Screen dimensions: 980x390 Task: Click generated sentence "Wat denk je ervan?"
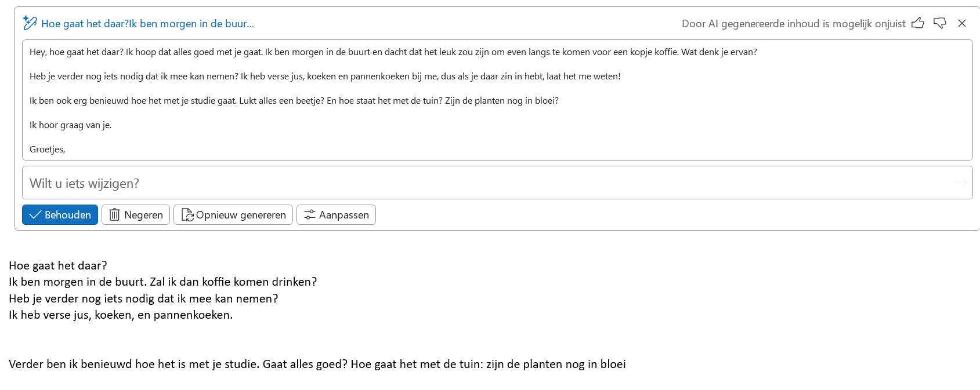tap(719, 52)
